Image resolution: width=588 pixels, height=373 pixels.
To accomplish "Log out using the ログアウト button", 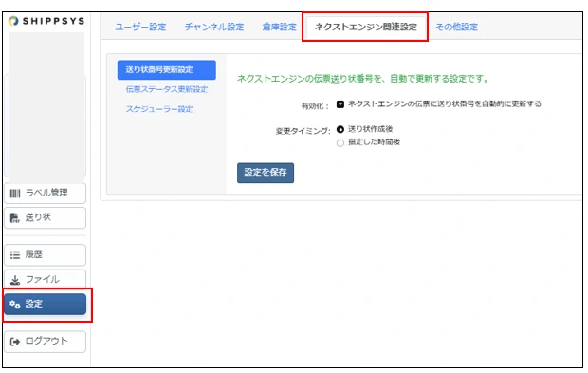I will pos(46,342).
